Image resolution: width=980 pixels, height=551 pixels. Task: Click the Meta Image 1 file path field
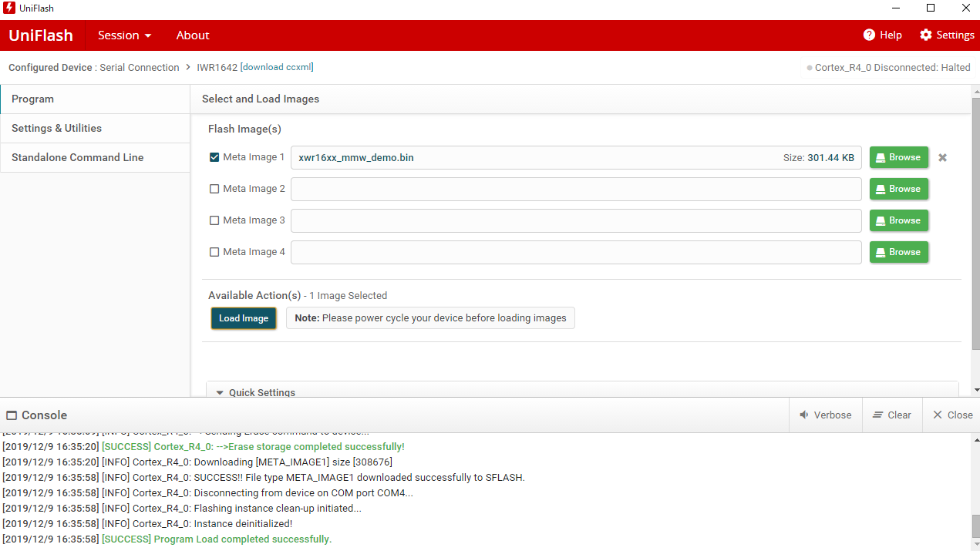tap(576, 157)
